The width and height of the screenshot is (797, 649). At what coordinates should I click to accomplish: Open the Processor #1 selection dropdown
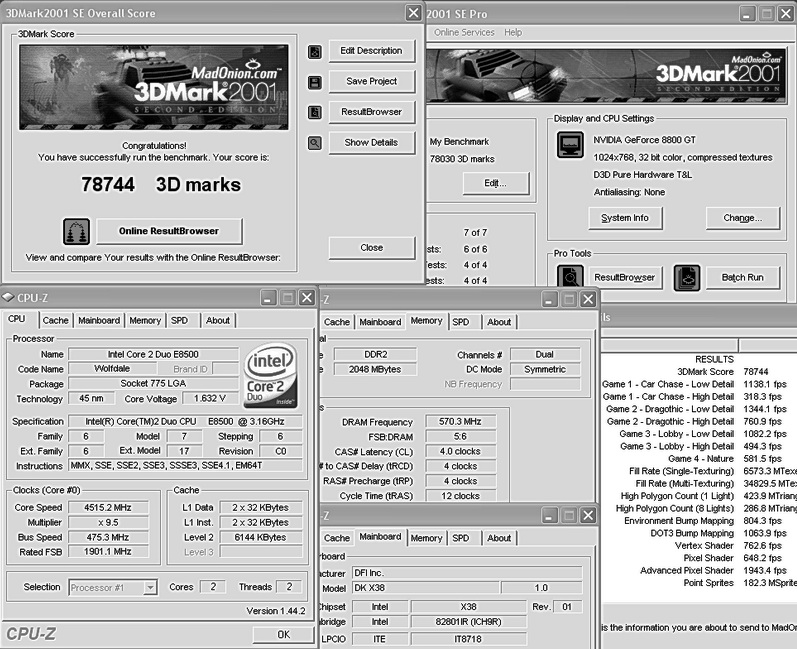113,588
